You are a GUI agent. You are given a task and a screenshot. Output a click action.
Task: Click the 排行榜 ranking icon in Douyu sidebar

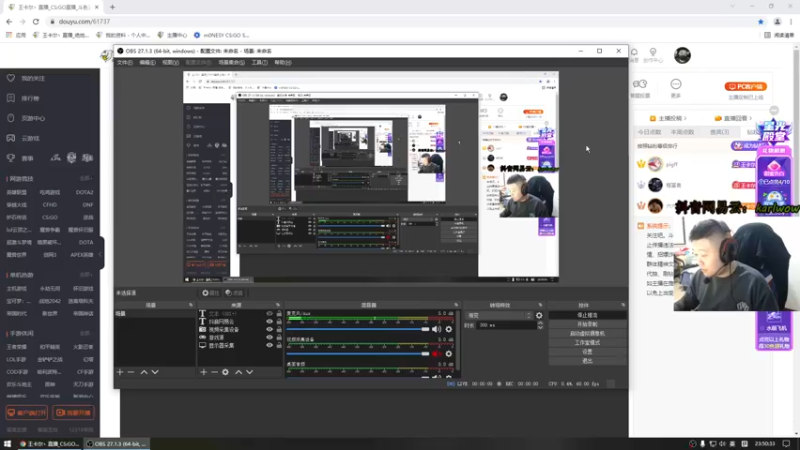pyautogui.click(x=11, y=98)
